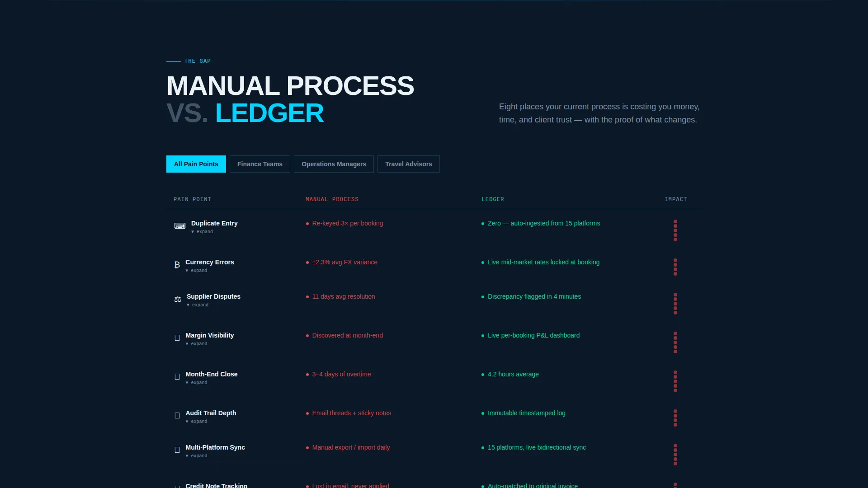Click the PAIN POINT column header
868x488 pixels.
192,199
